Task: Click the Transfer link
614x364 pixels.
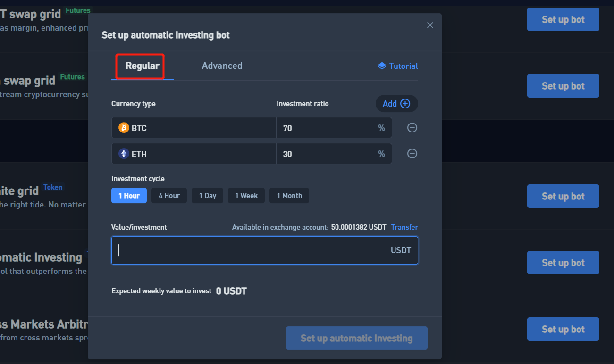Action: pos(404,227)
